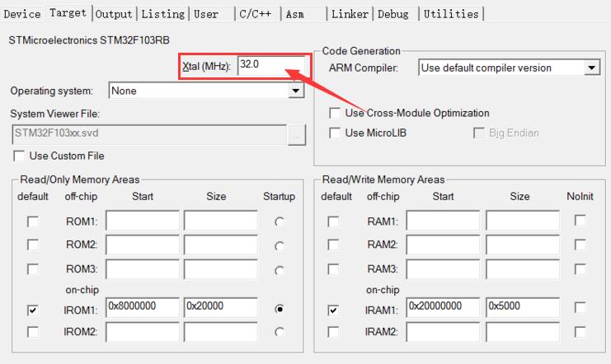Check the ROM3 default checkbox
This screenshot has width=611, height=364.
33,269
